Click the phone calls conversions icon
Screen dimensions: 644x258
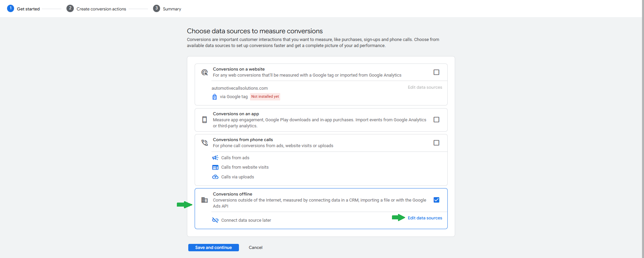point(204,143)
